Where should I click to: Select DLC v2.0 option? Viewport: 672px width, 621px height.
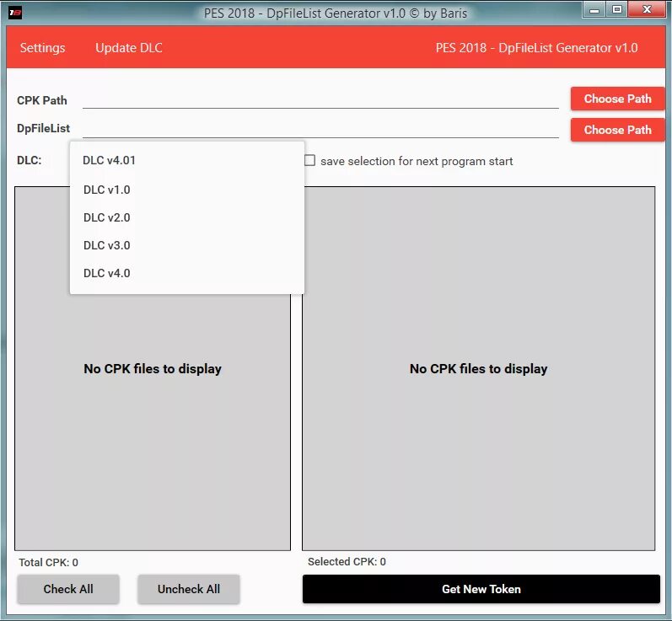pos(187,217)
